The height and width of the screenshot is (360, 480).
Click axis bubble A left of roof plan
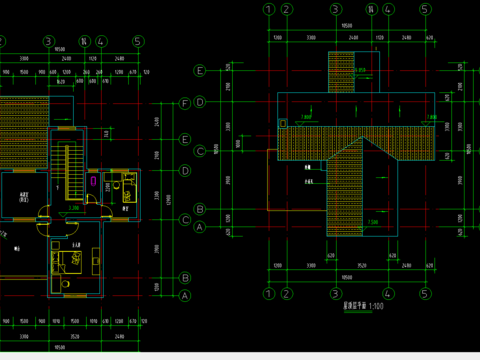pos(200,227)
